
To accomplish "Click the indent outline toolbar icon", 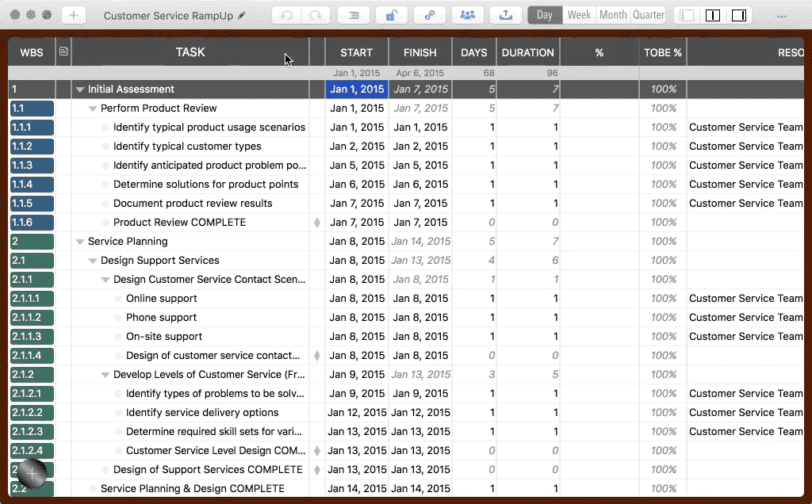I will pyautogui.click(x=354, y=15).
